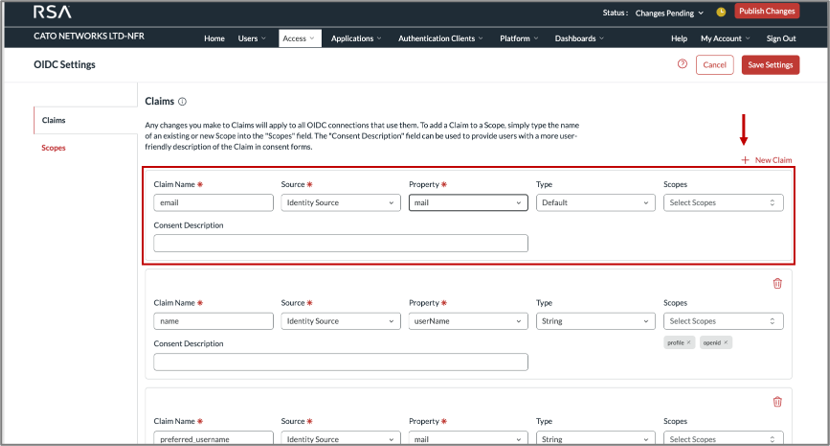Click the 'preferred_username' Claim Name field
Viewport: 830px width, 446px height.
click(213, 438)
